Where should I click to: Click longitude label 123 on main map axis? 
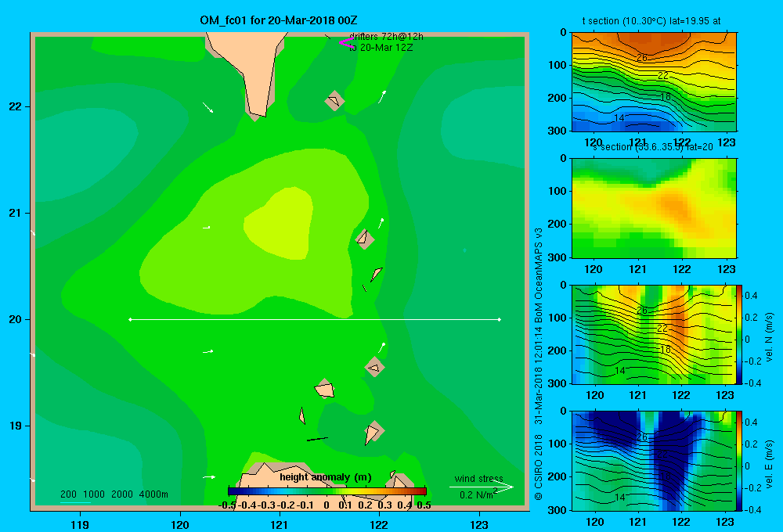tap(479, 525)
